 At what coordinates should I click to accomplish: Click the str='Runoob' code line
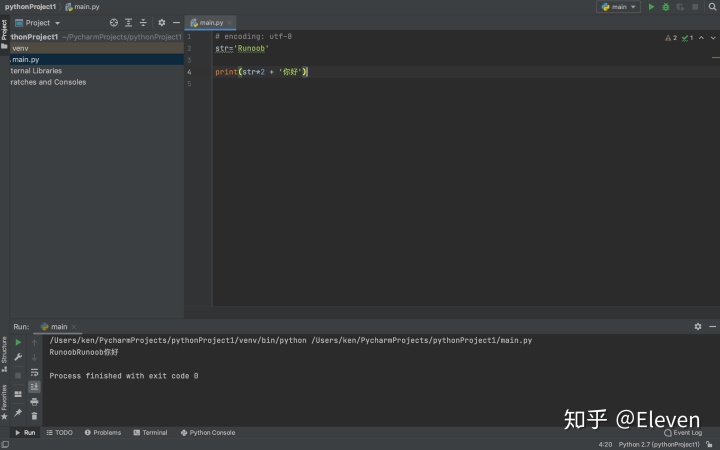242,48
